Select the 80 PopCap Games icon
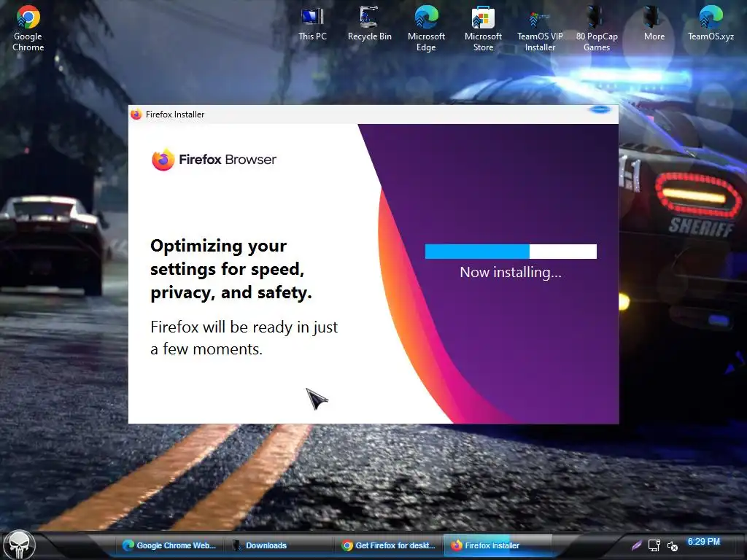Viewport: 747px width, 560px height. 597,28
